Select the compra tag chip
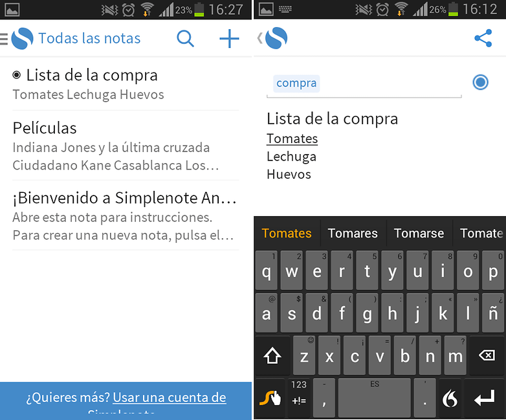This screenshot has height=420, width=506. (296, 83)
